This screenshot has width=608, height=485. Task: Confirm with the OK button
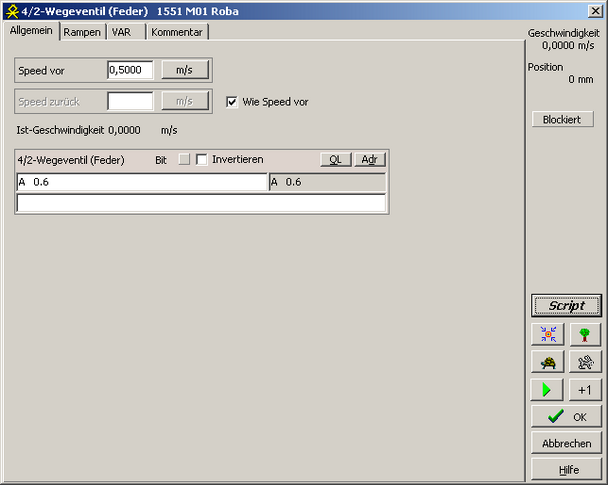(566, 417)
